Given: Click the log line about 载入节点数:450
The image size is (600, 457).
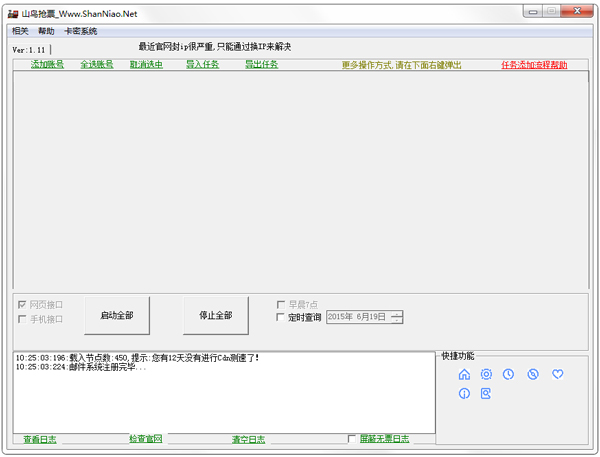Looking at the screenshot, I should pos(137,358).
